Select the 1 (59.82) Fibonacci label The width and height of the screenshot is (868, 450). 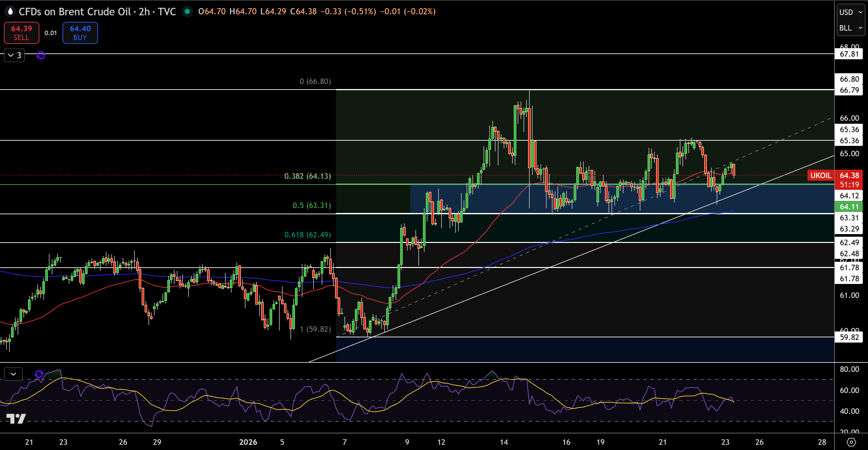(315, 329)
